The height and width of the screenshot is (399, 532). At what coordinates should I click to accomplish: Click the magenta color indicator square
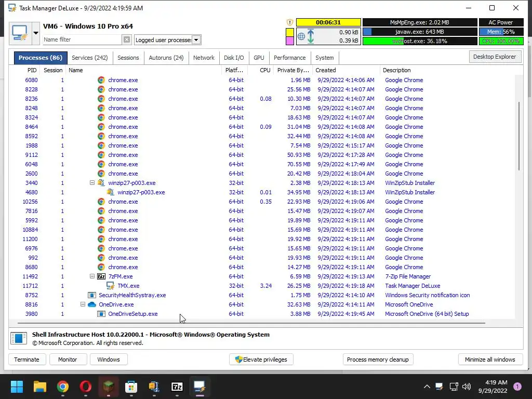pyautogui.click(x=290, y=41)
